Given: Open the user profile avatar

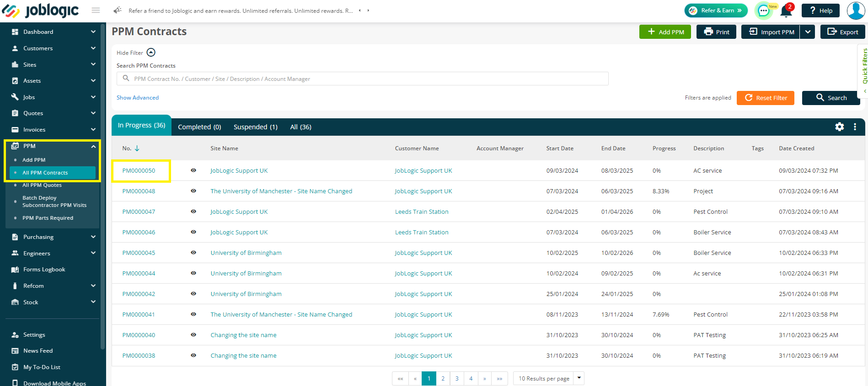Looking at the screenshot, I should [856, 11].
